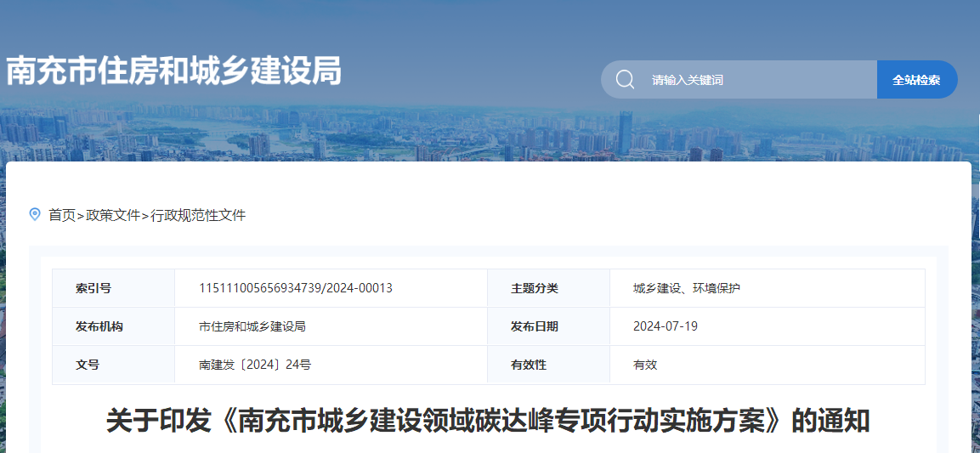Click the 有效性 label cell
The width and height of the screenshot is (980, 453).
click(x=528, y=365)
